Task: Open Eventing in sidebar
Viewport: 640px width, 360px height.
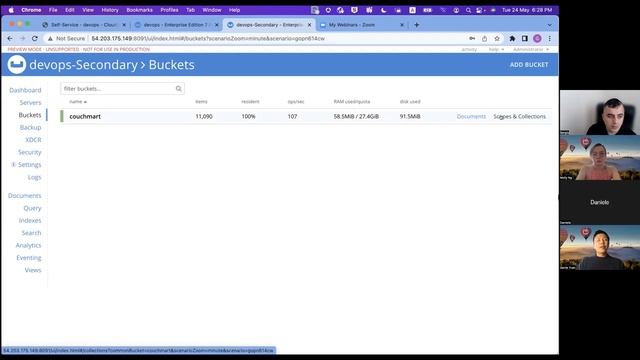Action: click(29, 258)
